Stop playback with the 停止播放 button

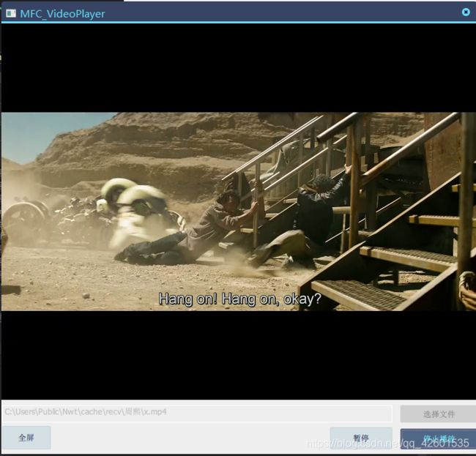tap(438, 438)
